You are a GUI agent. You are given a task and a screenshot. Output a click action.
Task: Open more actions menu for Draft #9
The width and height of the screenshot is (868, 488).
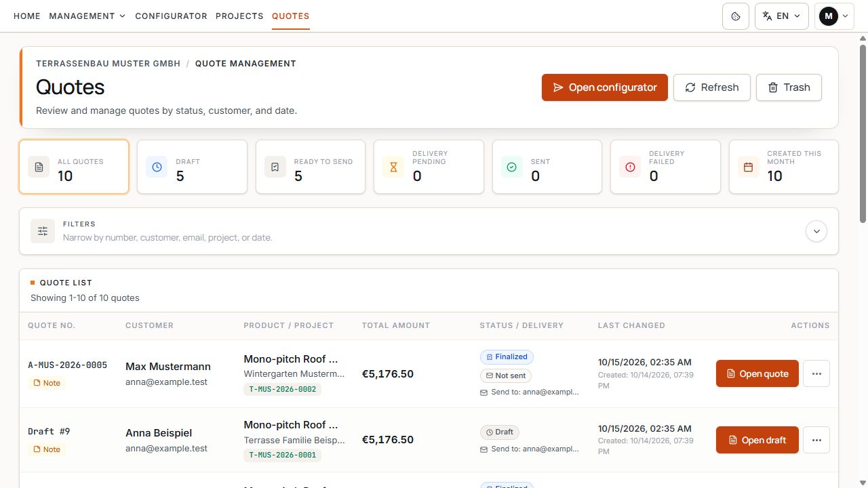pos(816,440)
